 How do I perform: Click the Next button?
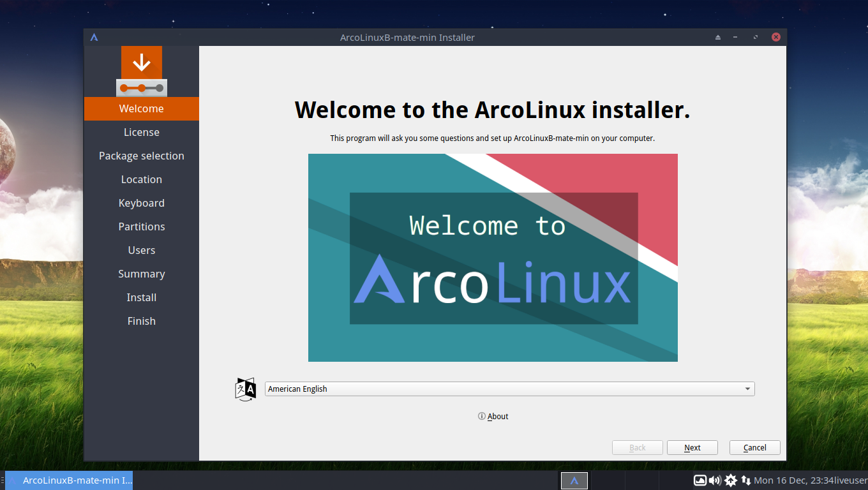click(692, 447)
